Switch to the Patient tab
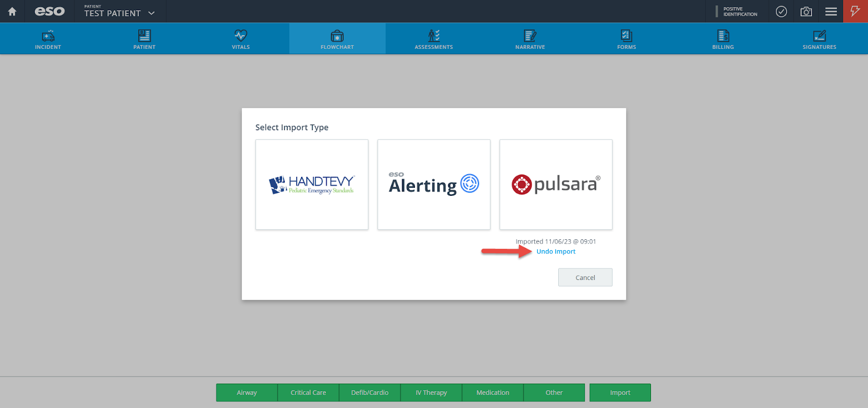The image size is (868, 408). click(144, 39)
